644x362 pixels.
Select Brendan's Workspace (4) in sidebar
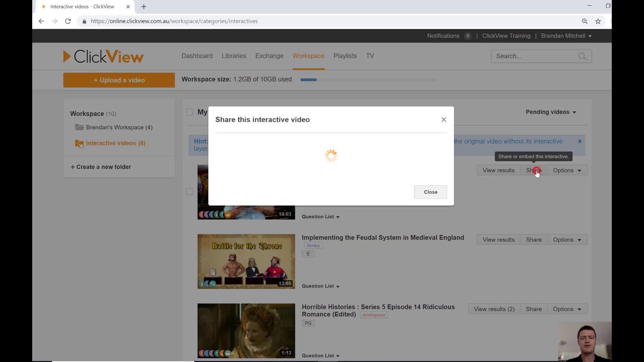[119, 127]
